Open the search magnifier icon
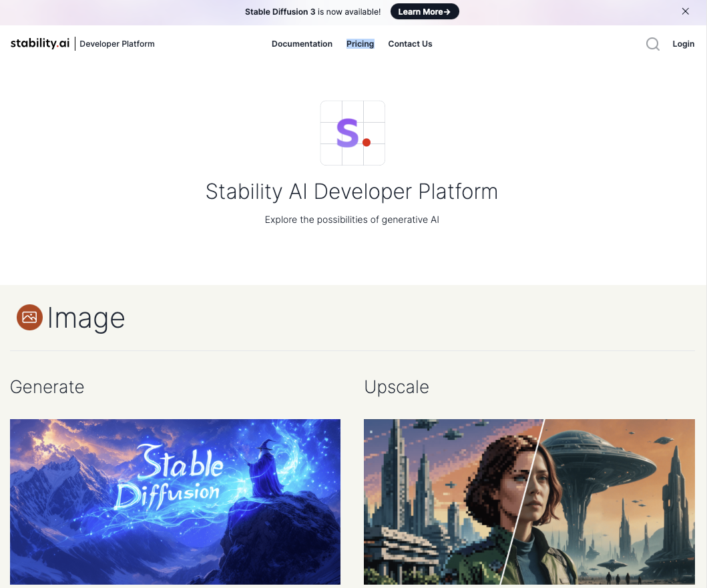The width and height of the screenshot is (707, 588). [x=652, y=44]
